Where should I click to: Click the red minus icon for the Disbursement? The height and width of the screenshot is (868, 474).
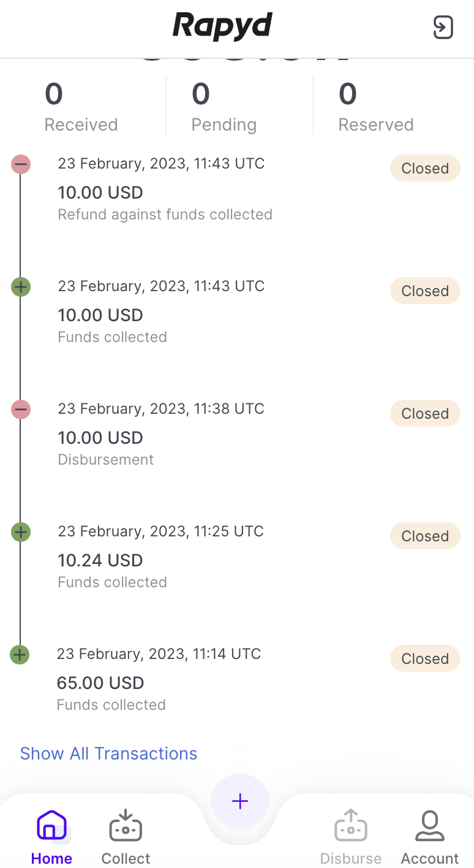[21, 409]
